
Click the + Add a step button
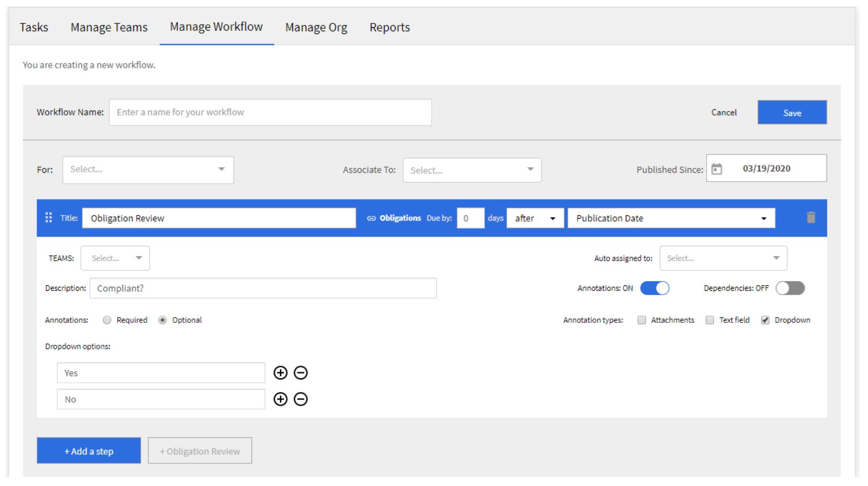89,450
